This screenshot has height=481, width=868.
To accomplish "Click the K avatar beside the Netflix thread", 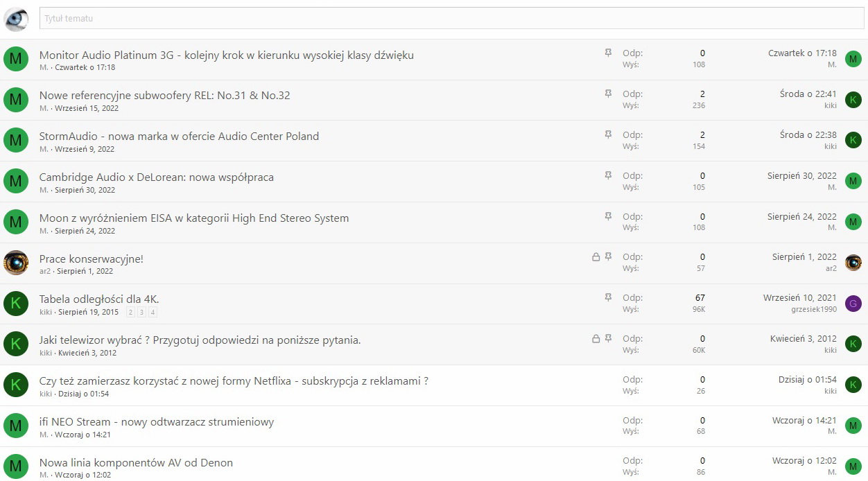I will 16,385.
